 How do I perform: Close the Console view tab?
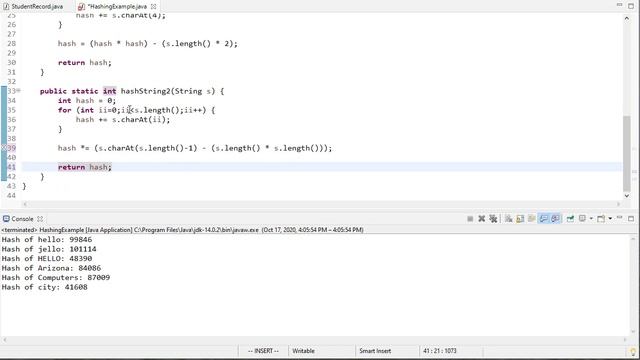(40, 219)
